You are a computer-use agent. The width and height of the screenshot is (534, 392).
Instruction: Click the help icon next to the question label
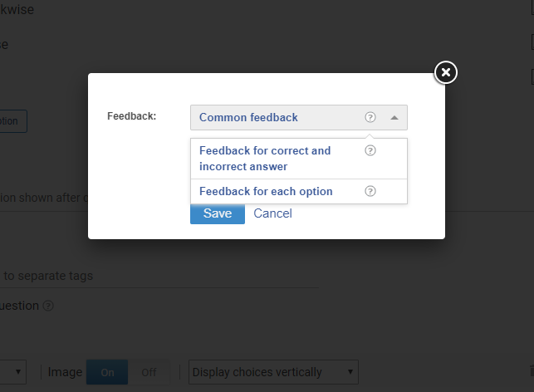coord(48,306)
